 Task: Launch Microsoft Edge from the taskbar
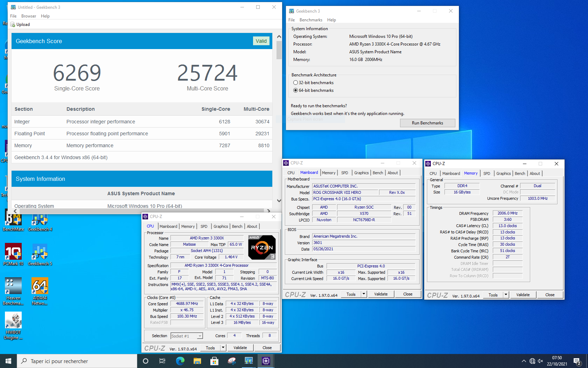coord(180,361)
